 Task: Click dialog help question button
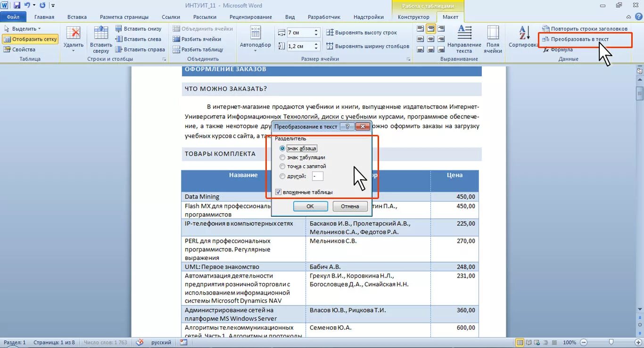pyautogui.click(x=347, y=126)
